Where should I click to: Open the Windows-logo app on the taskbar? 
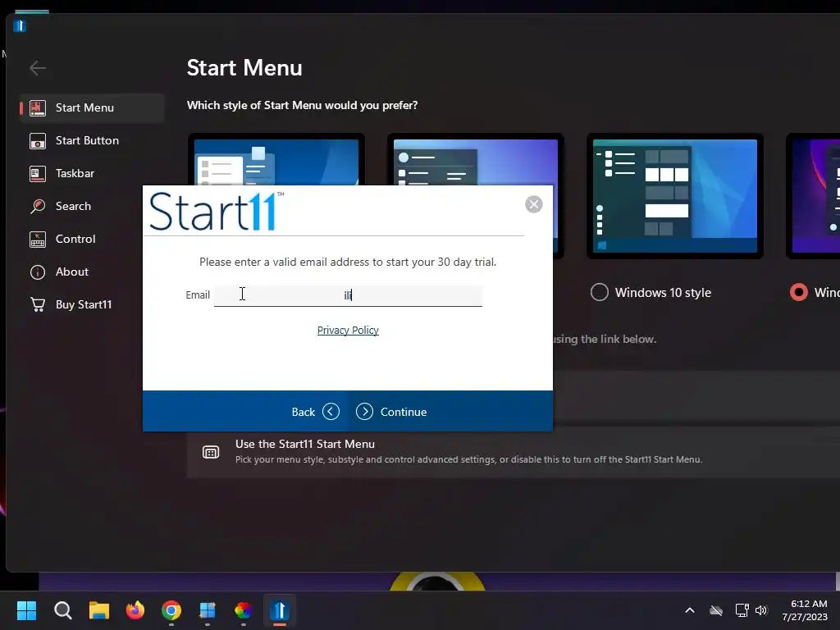(208, 610)
